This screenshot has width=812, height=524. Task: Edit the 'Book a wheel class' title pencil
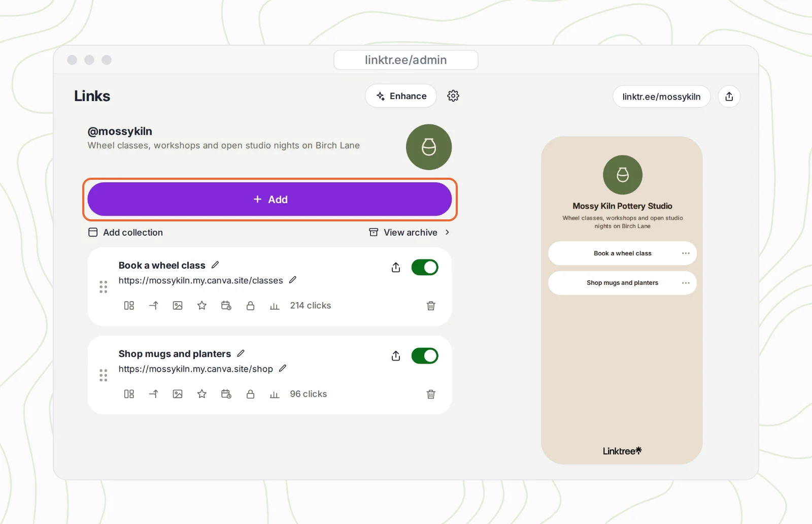click(x=215, y=265)
